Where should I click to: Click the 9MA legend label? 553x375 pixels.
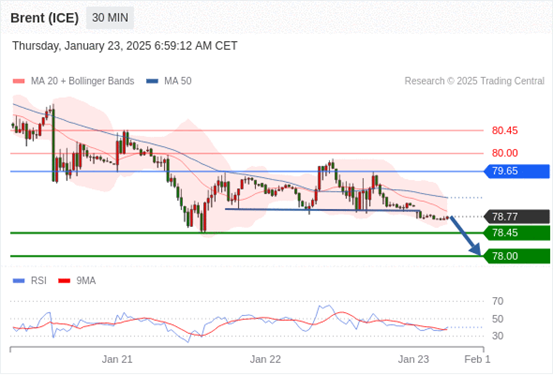pos(86,281)
